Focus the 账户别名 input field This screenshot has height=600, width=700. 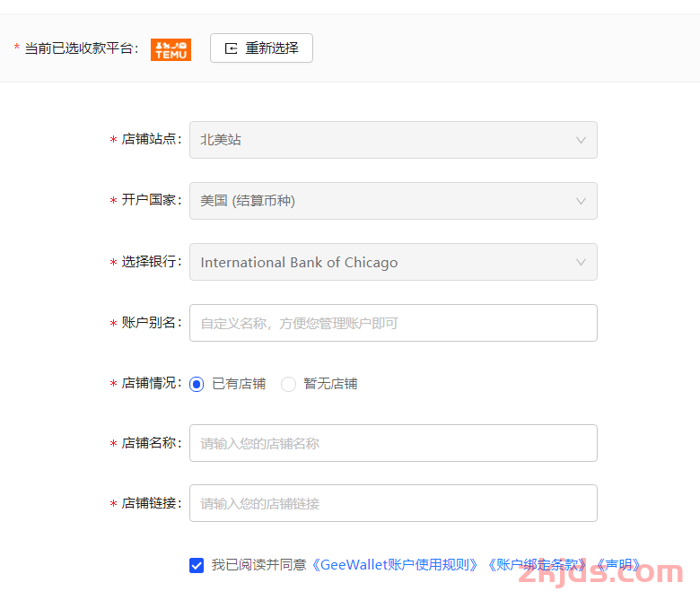(393, 323)
